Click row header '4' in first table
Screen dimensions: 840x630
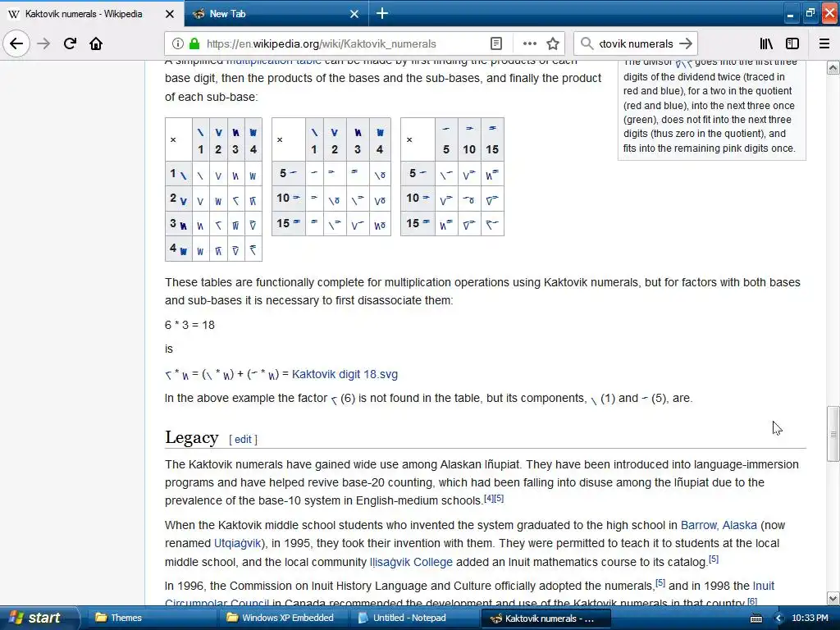point(178,249)
